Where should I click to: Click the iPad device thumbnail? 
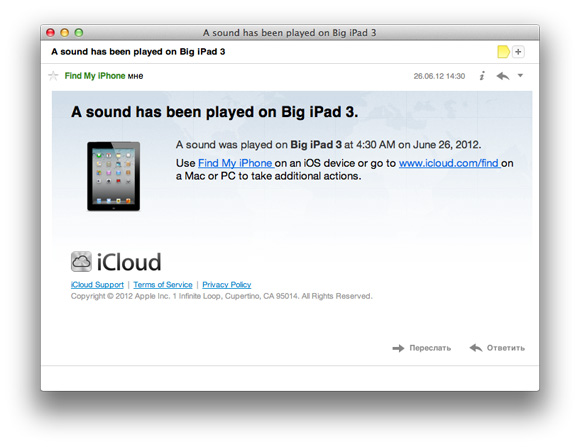coord(114,176)
